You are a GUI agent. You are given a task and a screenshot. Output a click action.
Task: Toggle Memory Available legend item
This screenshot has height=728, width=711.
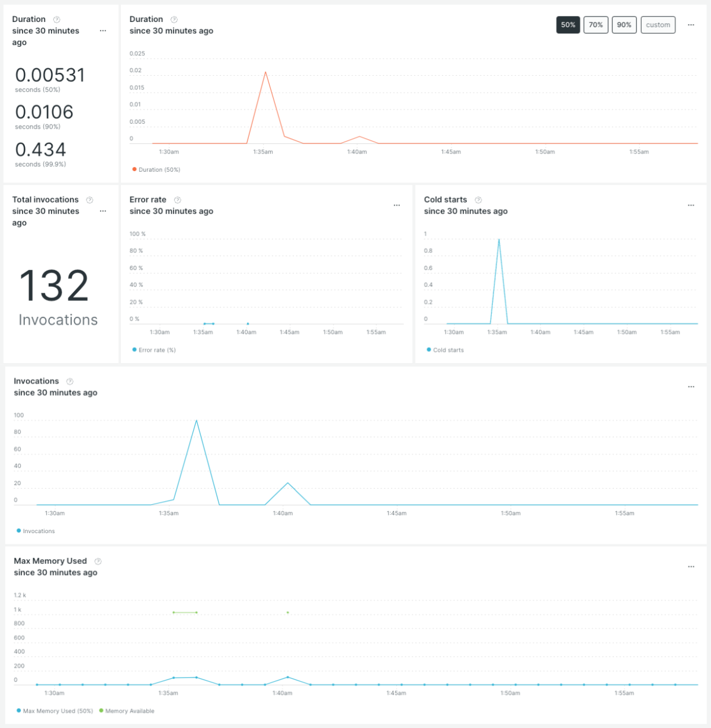tap(127, 711)
